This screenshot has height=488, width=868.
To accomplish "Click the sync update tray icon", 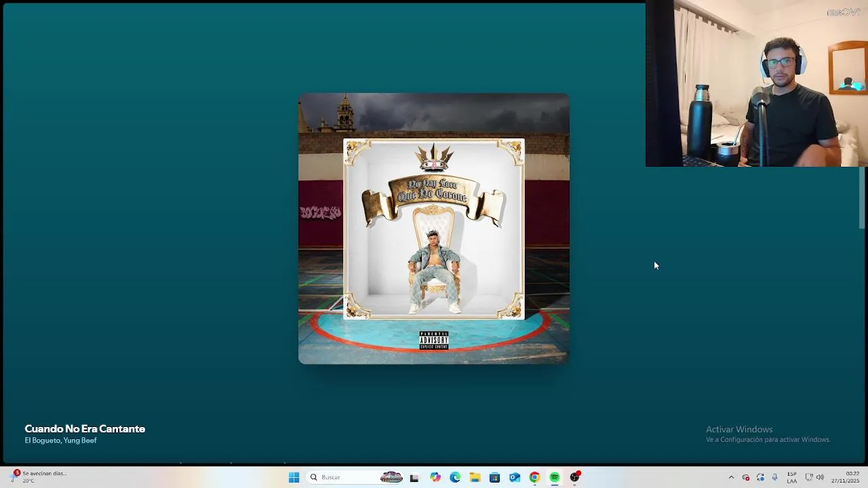I will pyautogui.click(x=760, y=477).
